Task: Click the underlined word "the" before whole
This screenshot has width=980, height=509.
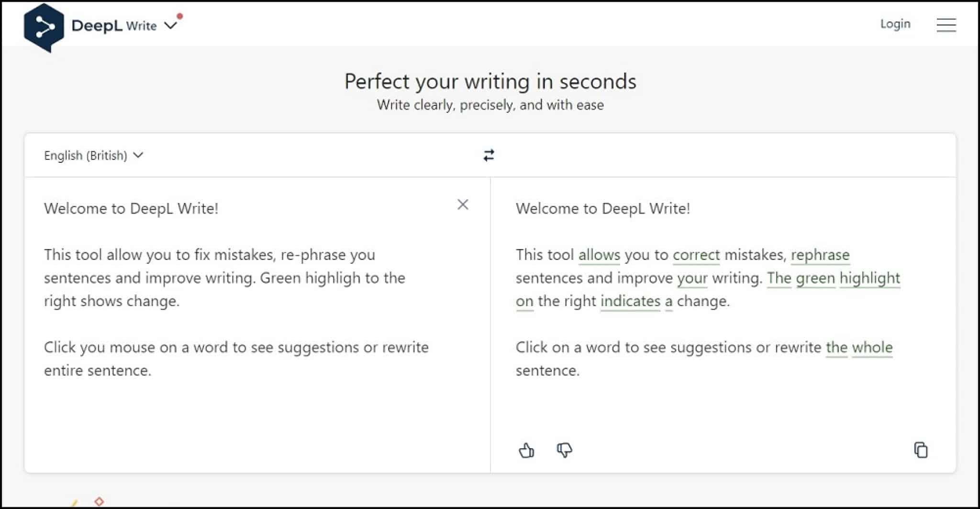Action: [836, 348]
